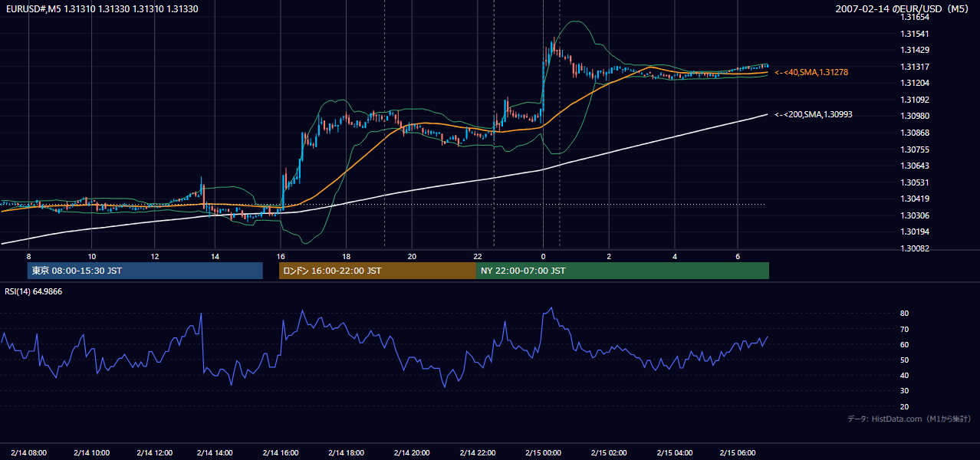Click the 東京 08:00-15:30 JST session bar
The height and width of the screenshot is (460, 980).
(x=146, y=271)
